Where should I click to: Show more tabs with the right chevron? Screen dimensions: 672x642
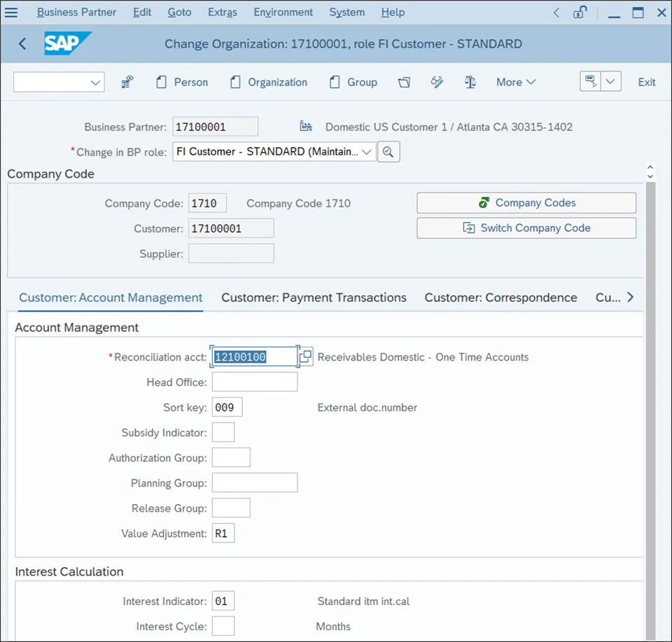[x=630, y=298]
